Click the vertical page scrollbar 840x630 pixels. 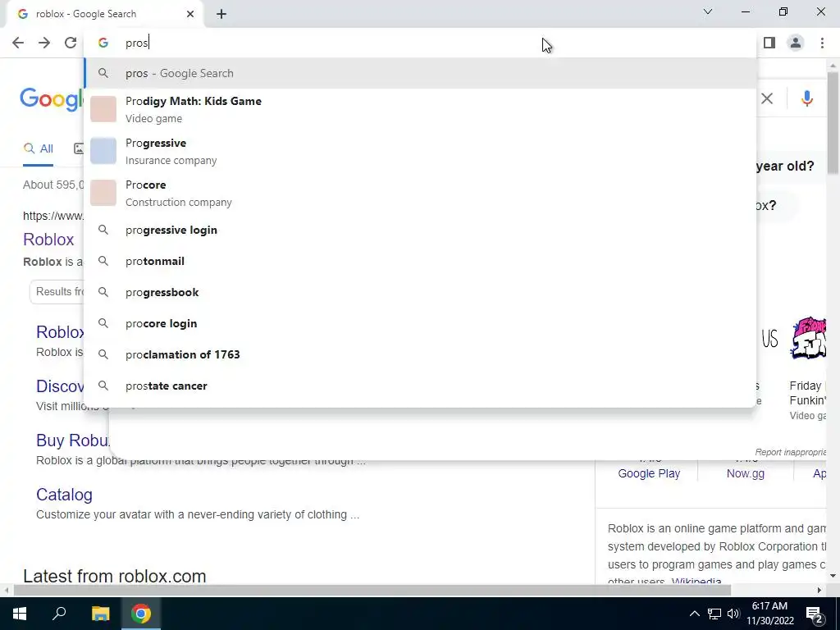click(x=833, y=122)
